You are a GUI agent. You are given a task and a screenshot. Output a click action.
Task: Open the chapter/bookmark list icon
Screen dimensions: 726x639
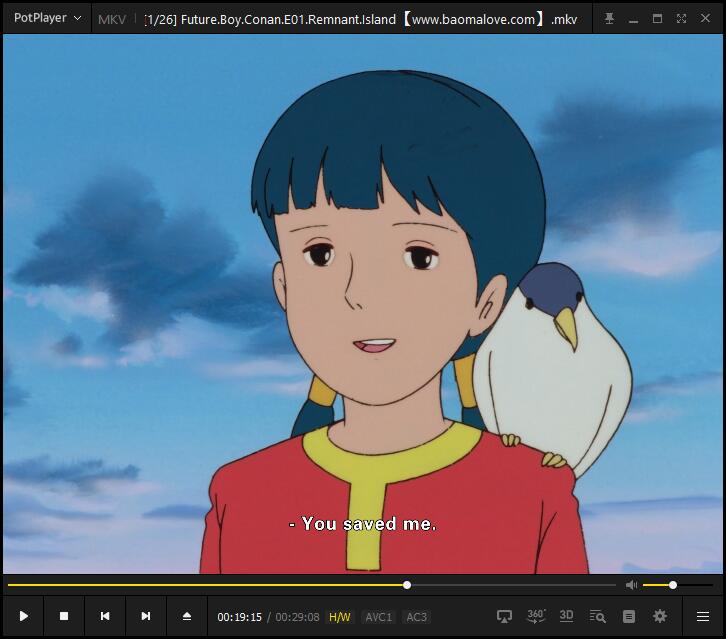tap(628, 616)
